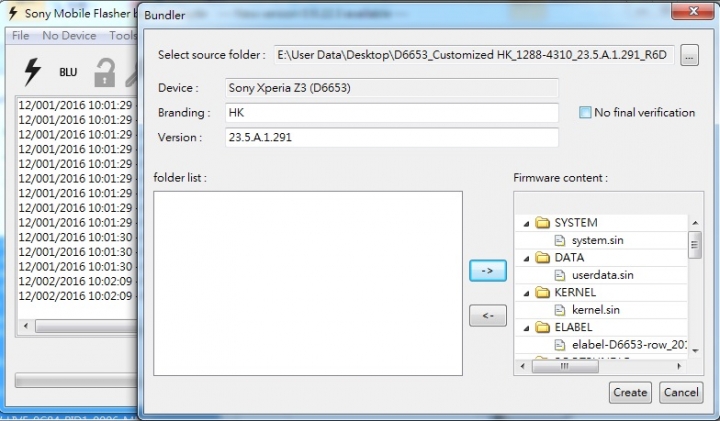This screenshot has height=421, width=720.
Task: Click the firmware content horizontal scrollbar thumb
Action: 565,366
